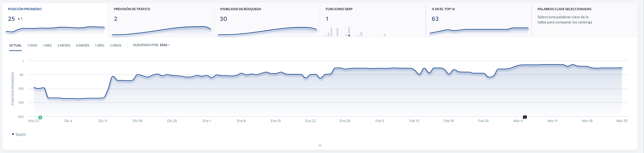This screenshot has width=644, height=153.
Task: Click the Posición Promedio value 25
Action: pyautogui.click(x=12, y=19)
